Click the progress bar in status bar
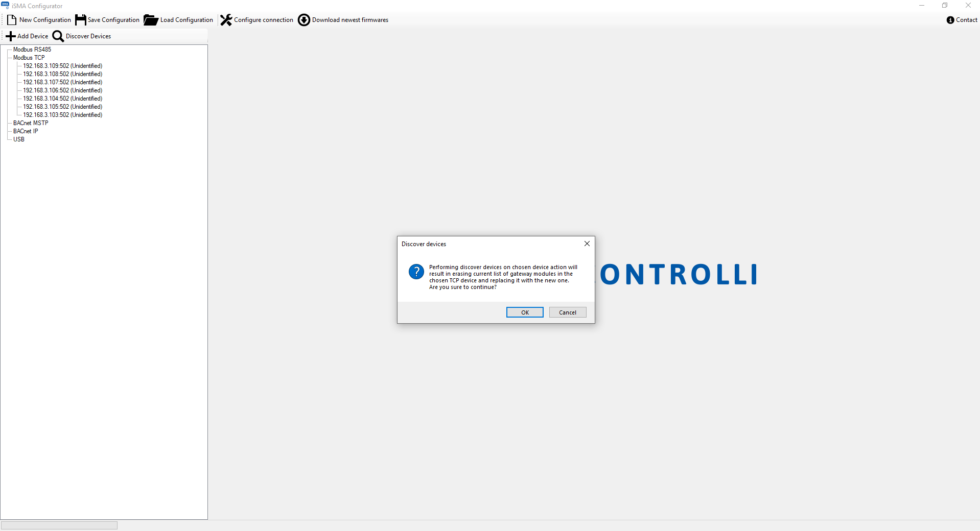Screen dimensions: 980x531 [x=59, y=525]
